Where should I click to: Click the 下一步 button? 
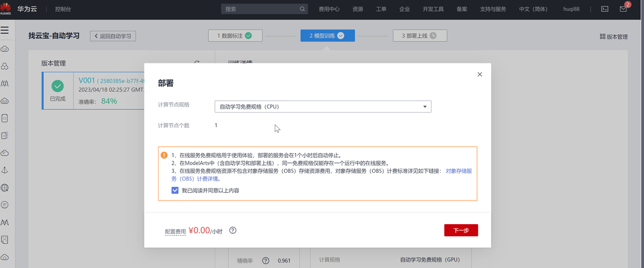click(461, 230)
